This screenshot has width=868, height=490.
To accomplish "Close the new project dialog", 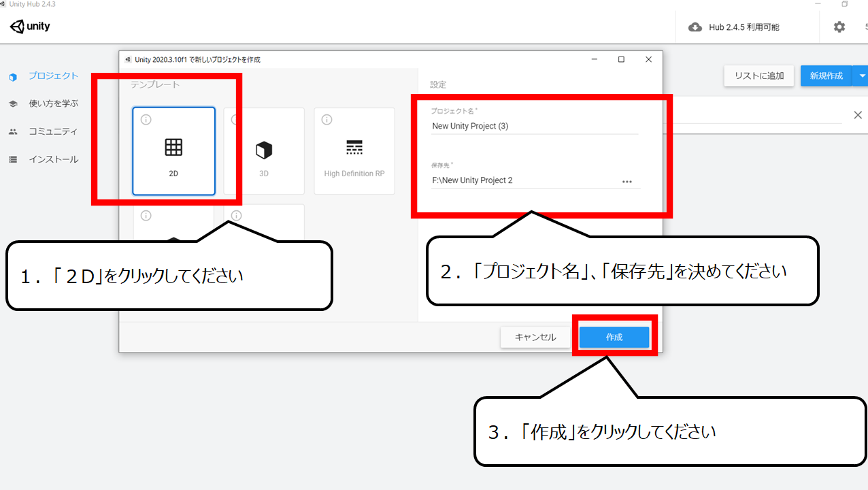I will [x=648, y=59].
